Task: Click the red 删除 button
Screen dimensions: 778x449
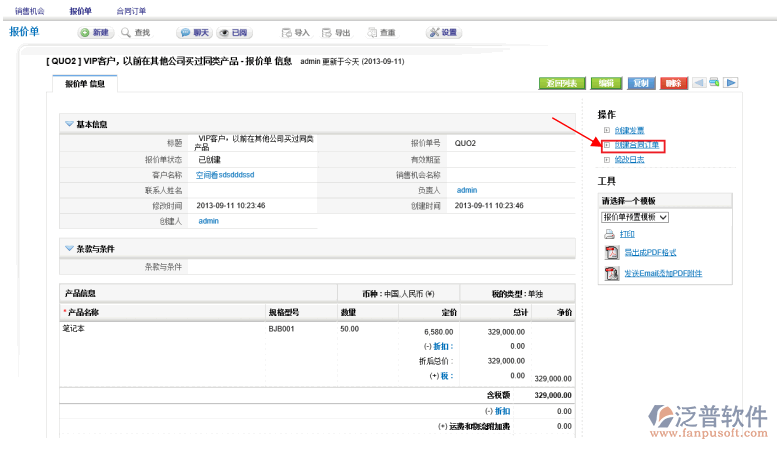Action: point(673,83)
